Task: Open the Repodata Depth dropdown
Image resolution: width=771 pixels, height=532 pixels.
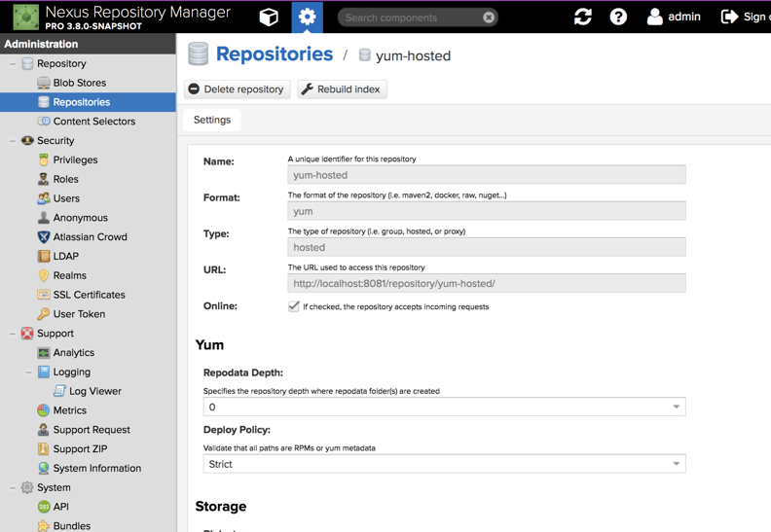Action: point(676,407)
